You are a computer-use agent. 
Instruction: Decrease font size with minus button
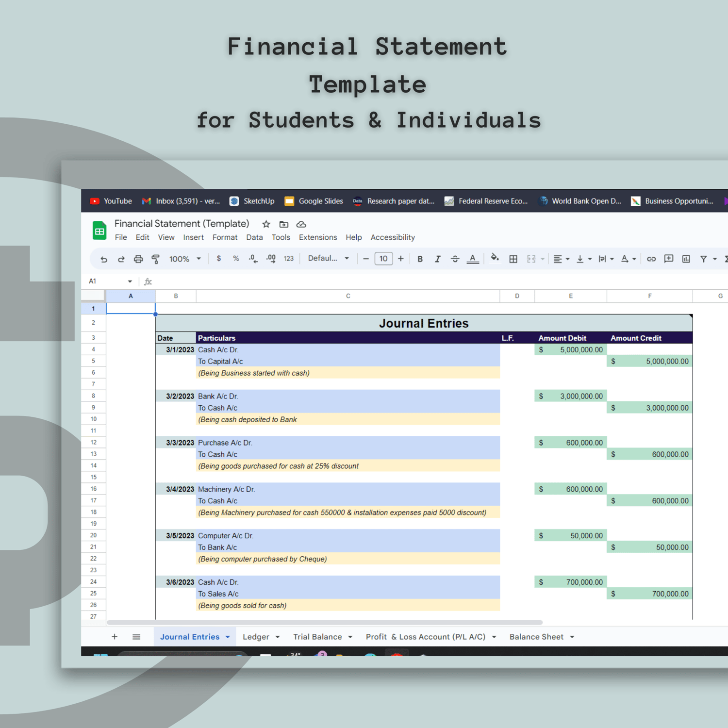pyautogui.click(x=366, y=259)
